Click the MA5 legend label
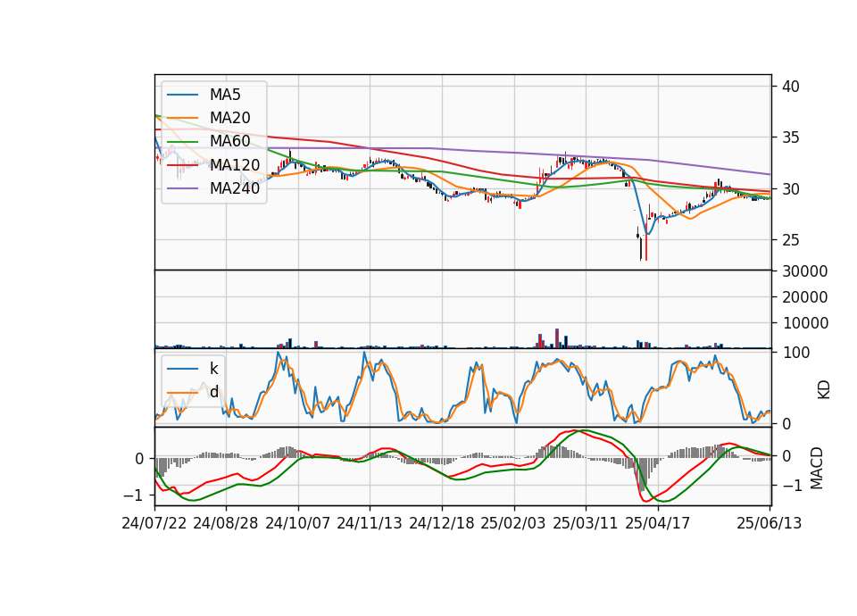The width and height of the screenshot is (857, 616). click(225, 95)
